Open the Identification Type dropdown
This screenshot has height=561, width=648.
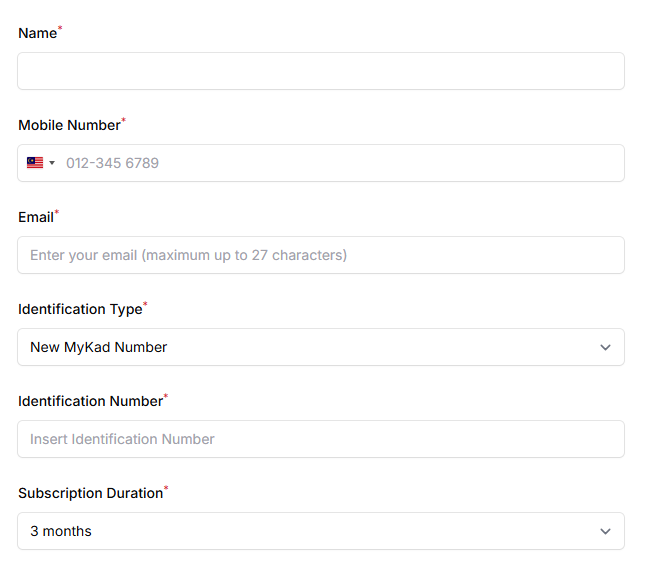click(x=320, y=347)
